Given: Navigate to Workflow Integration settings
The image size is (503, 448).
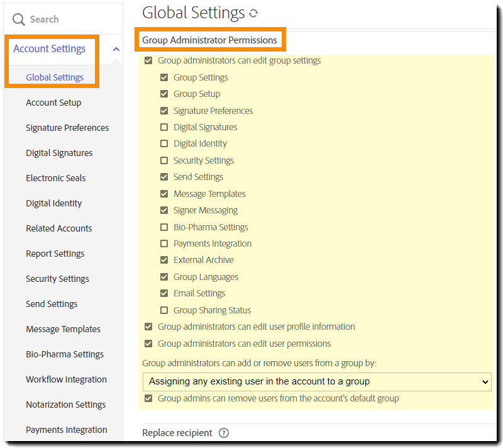Looking at the screenshot, I should (66, 379).
